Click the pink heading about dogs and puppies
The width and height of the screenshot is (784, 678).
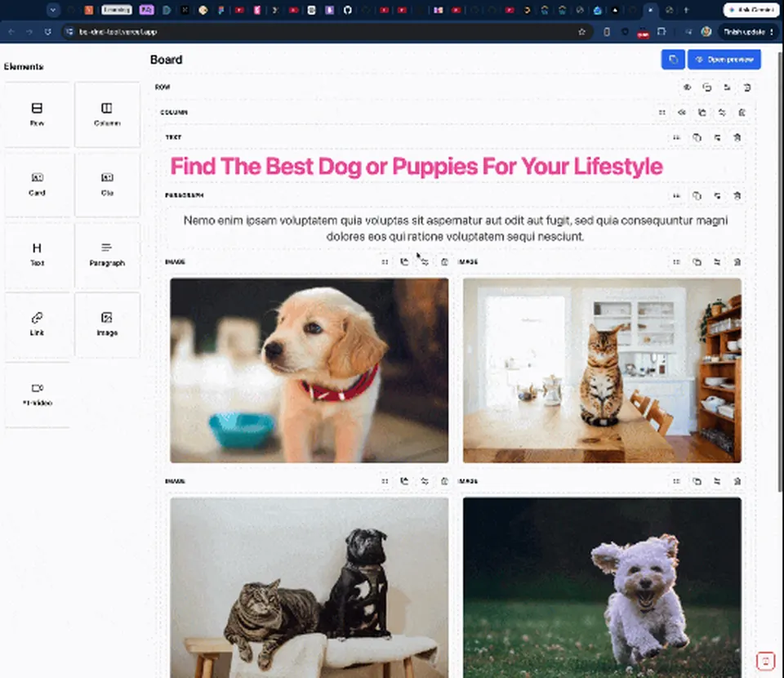[416, 167]
